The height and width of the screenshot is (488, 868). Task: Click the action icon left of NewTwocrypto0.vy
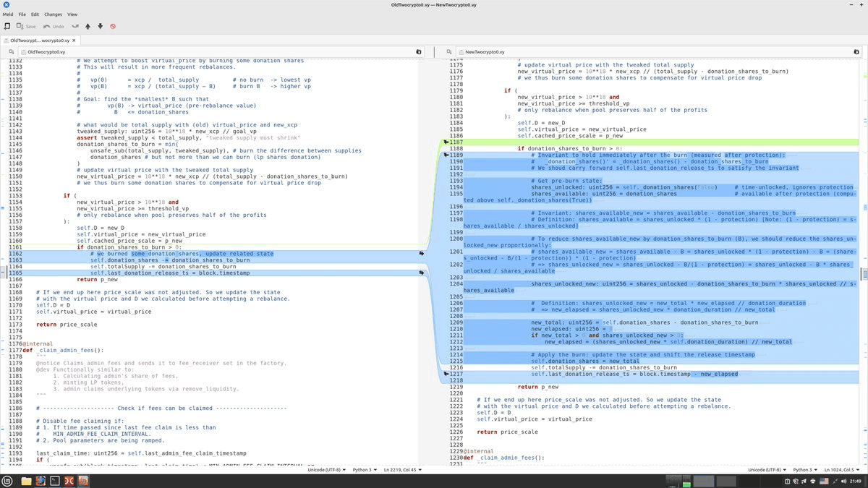pos(449,52)
